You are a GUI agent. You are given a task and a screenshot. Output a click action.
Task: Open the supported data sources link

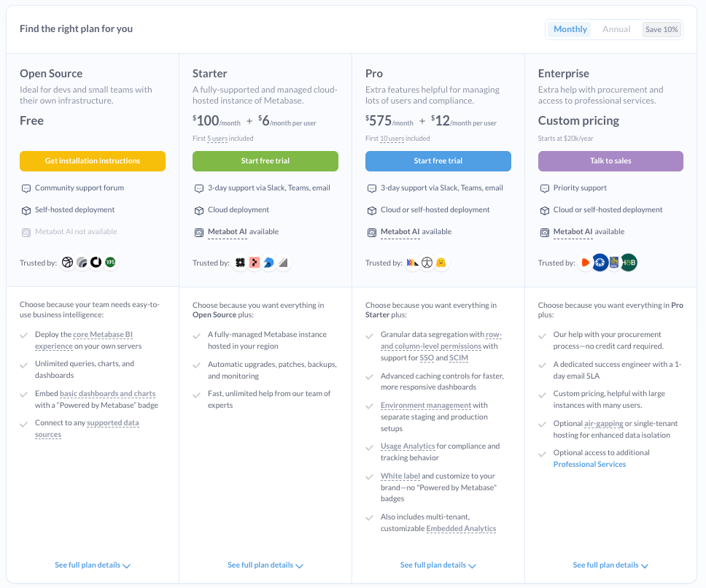112,423
